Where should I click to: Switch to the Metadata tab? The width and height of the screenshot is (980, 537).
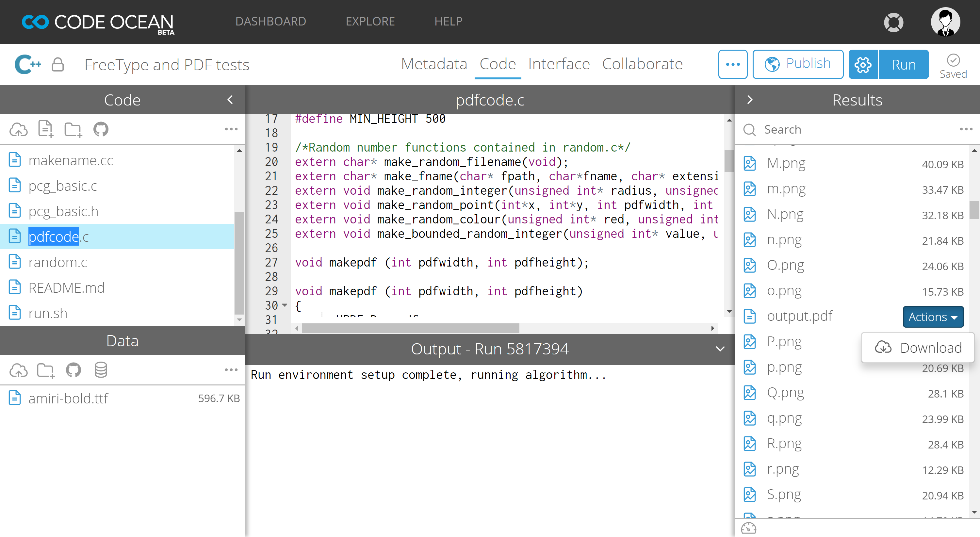(x=434, y=64)
